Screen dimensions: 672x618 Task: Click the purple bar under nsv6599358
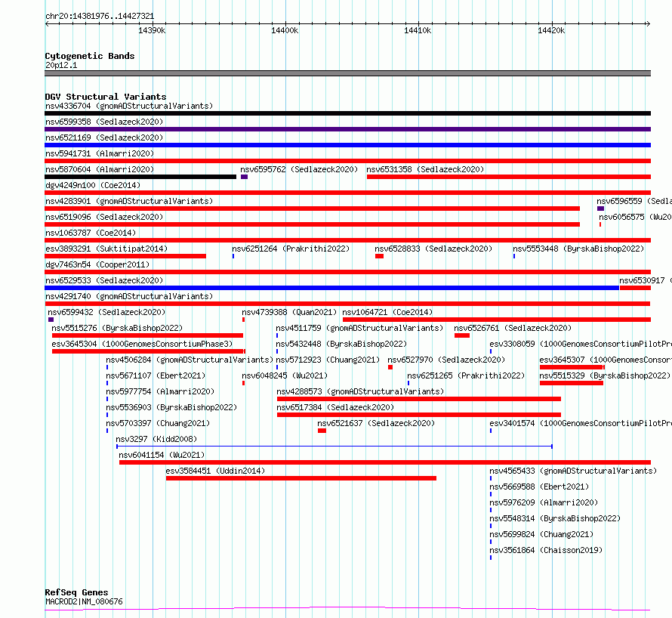[x=347, y=129]
